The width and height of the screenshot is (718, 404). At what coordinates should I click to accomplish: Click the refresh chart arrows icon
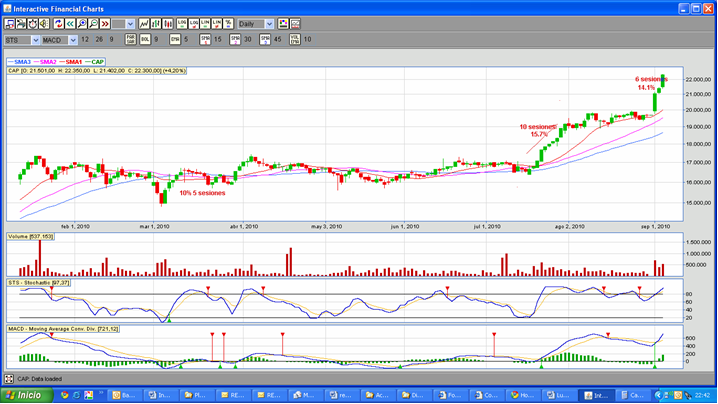click(57, 23)
